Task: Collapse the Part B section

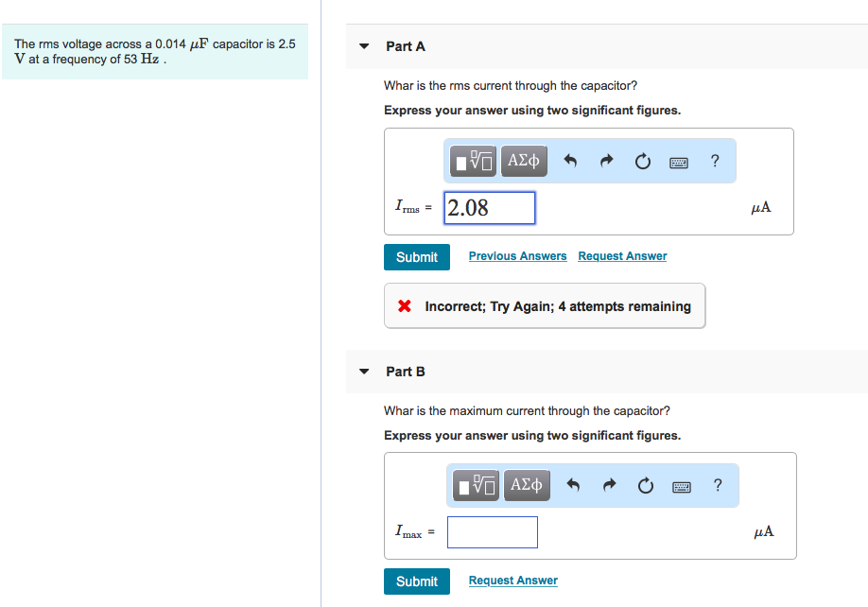Action: coord(365,372)
